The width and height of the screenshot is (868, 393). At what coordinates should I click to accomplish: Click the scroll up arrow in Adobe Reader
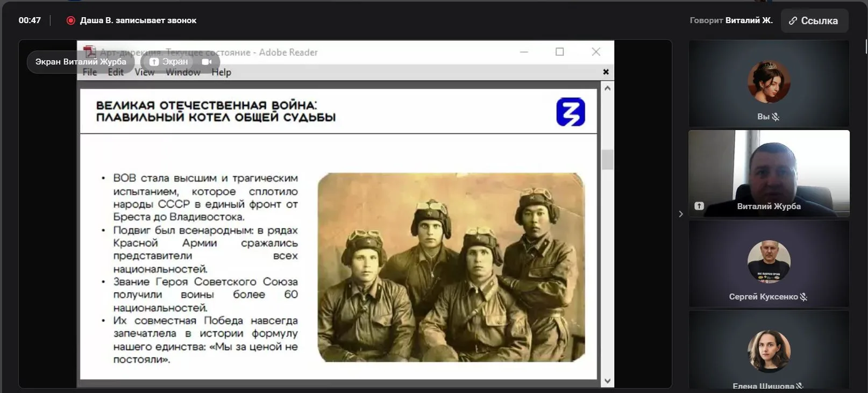click(608, 88)
